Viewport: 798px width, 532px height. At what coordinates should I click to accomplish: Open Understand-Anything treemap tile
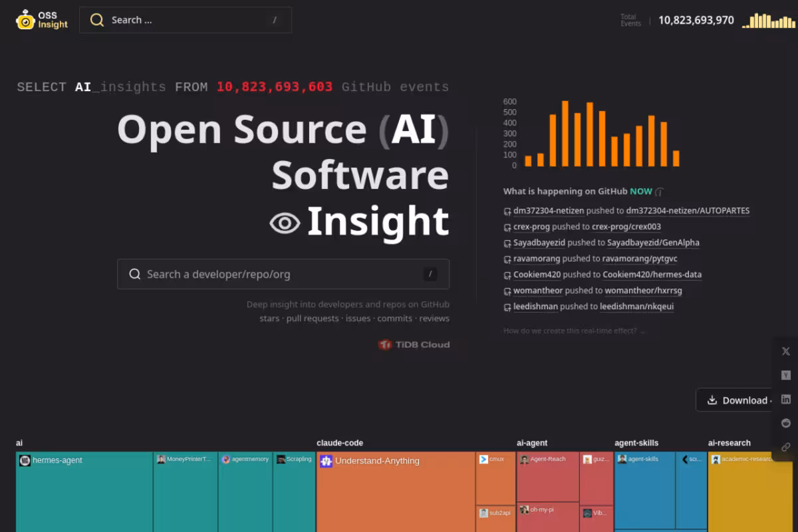coord(396,492)
